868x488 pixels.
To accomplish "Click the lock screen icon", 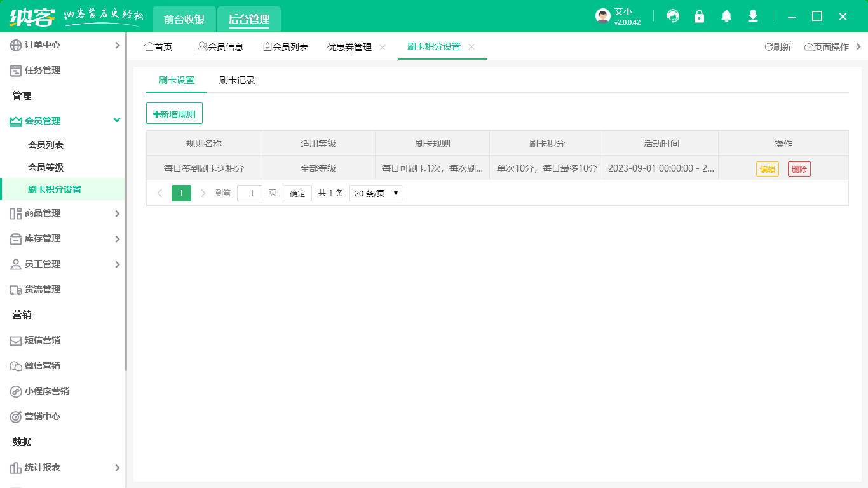I will (x=700, y=16).
